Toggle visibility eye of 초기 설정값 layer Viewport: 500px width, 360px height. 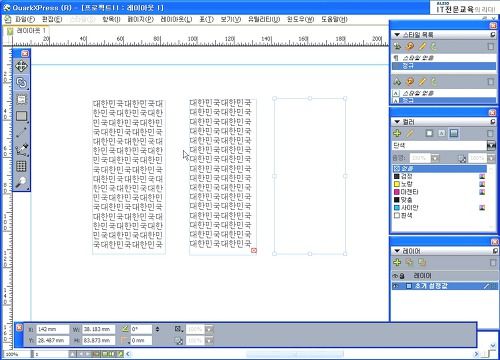[396, 286]
